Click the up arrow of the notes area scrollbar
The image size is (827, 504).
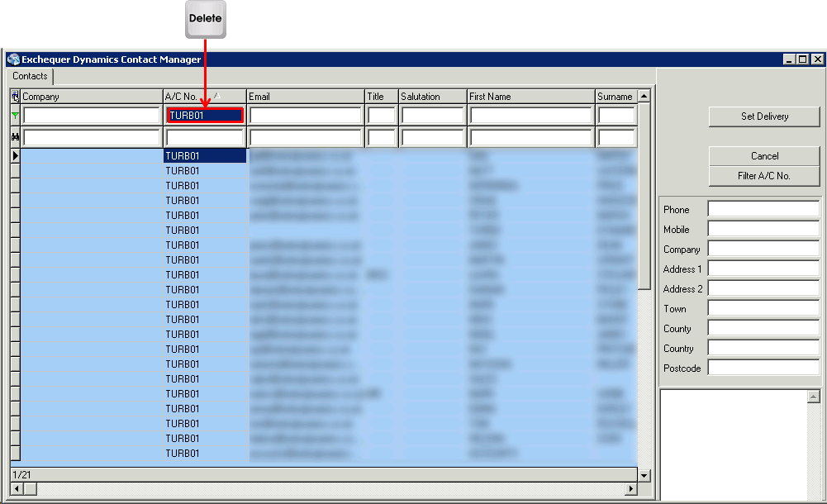click(x=814, y=397)
